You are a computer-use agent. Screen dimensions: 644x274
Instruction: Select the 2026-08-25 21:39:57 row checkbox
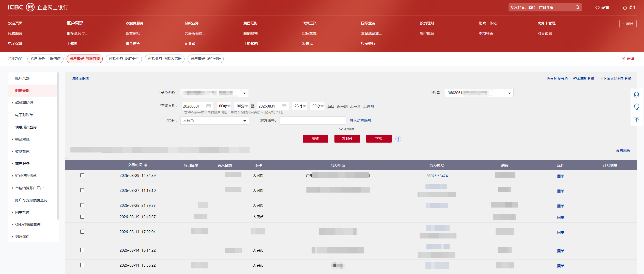tap(82, 205)
